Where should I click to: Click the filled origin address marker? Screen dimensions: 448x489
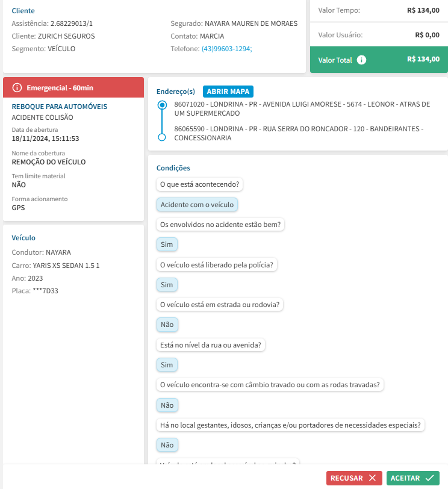161,105
